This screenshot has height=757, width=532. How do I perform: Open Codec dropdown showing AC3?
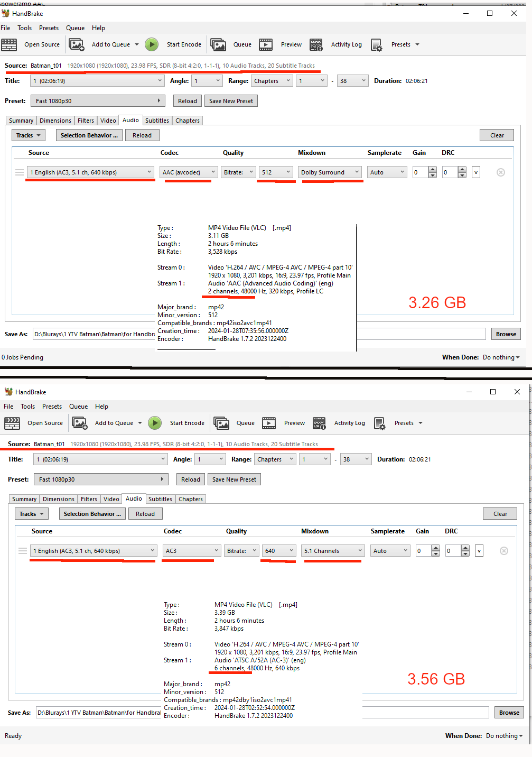(192, 551)
